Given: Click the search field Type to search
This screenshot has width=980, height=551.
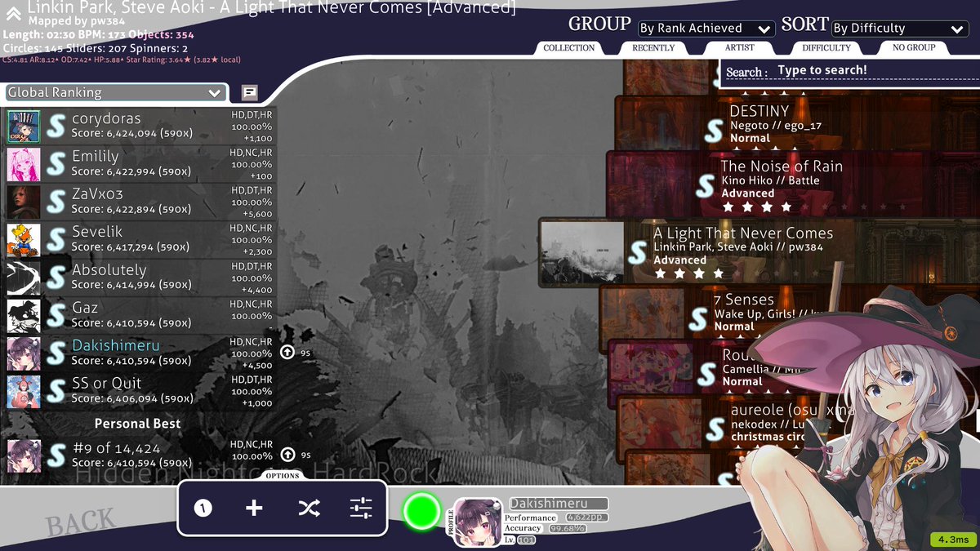Looking at the screenshot, I should [850, 71].
